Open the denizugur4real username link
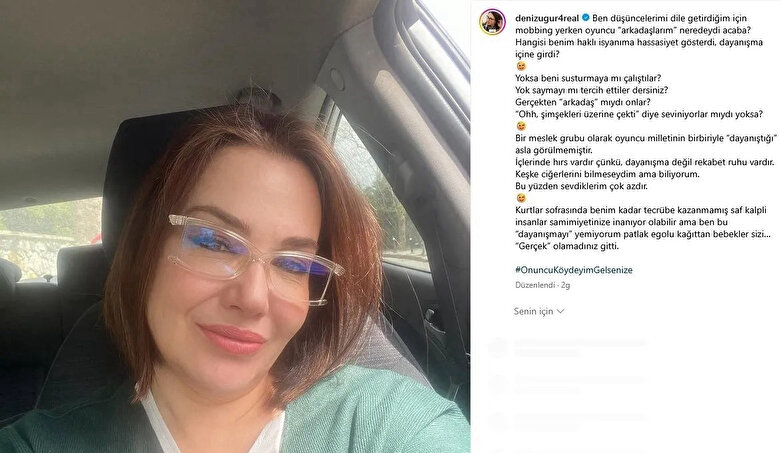The width and height of the screenshot is (781, 453). click(547, 18)
